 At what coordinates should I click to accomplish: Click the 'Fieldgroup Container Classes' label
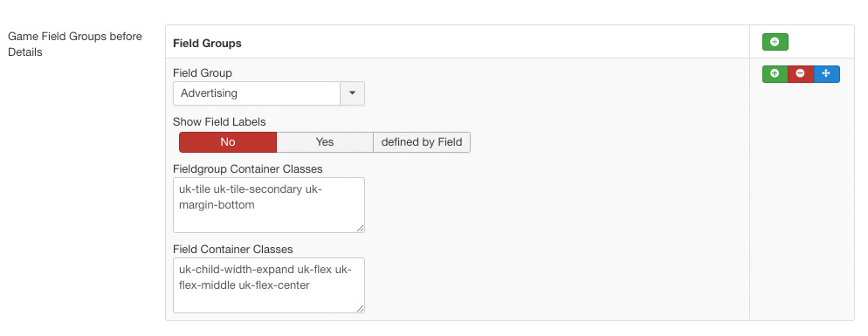(x=247, y=168)
